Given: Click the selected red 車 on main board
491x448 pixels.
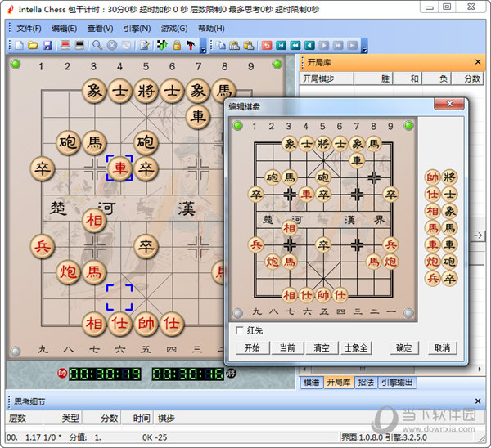Looking at the screenshot, I should tap(120, 168).
